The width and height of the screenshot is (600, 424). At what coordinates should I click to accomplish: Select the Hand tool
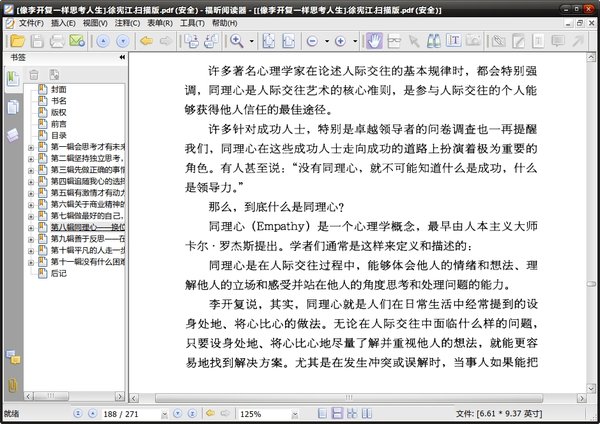coord(374,41)
